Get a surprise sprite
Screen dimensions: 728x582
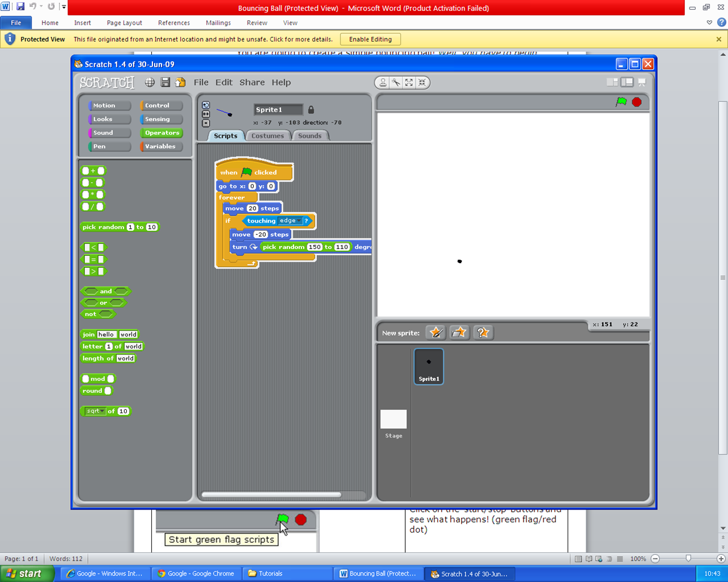[x=482, y=333]
